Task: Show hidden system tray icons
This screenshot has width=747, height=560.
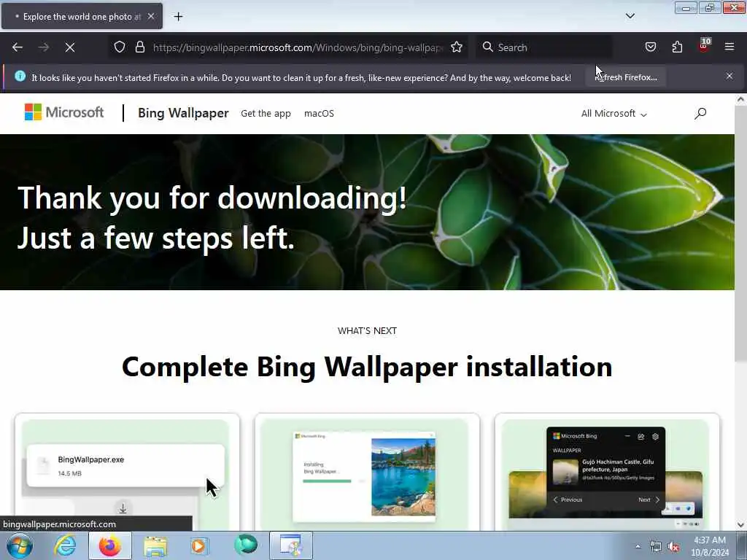Action: [x=638, y=547]
